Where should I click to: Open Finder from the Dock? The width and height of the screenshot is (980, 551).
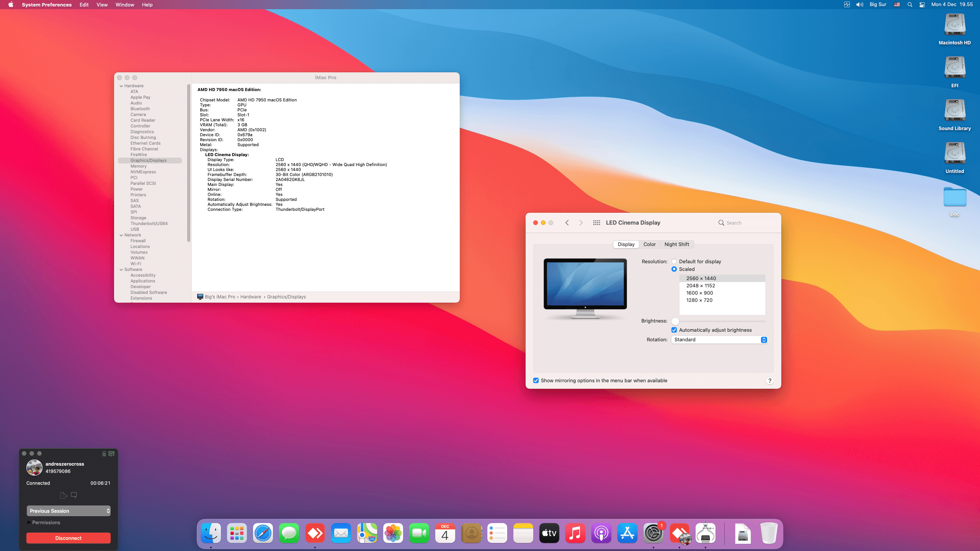(211, 533)
